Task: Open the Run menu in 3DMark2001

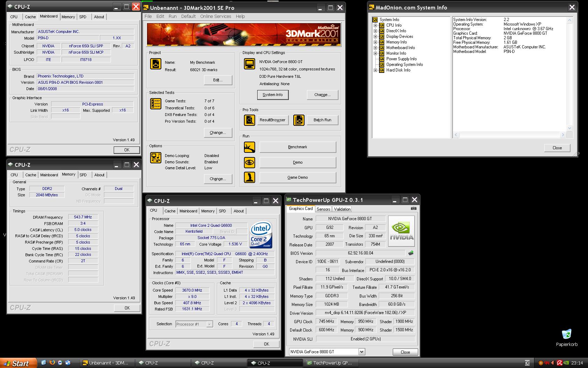Action: click(173, 16)
